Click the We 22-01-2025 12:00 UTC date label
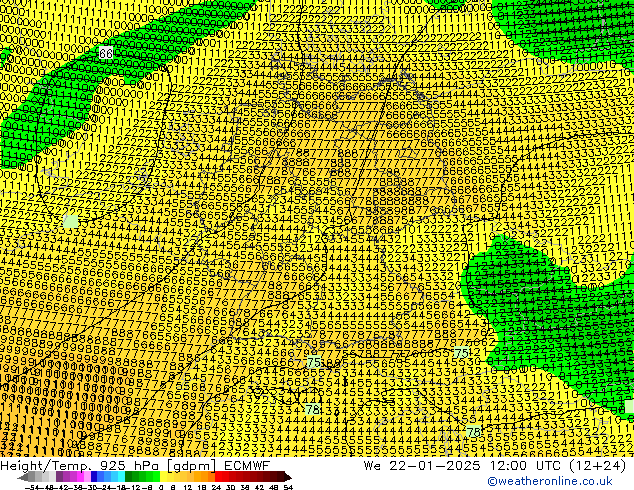The width and height of the screenshot is (634, 490). [495, 466]
